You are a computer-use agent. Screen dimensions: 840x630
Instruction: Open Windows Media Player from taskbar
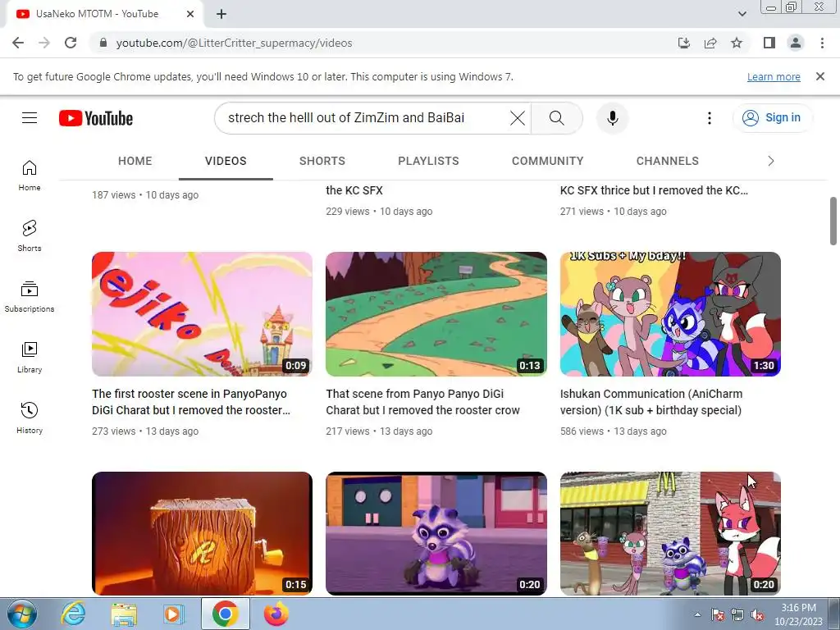coord(174,614)
